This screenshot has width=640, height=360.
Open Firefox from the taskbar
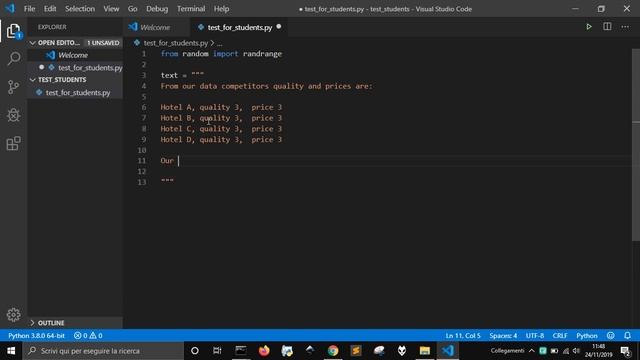coord(264,351)
